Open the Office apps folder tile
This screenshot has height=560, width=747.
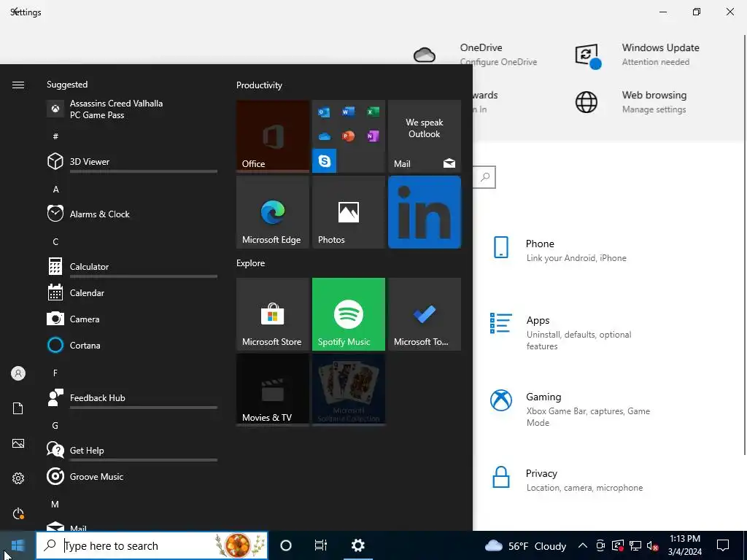(x=349, y=136)
